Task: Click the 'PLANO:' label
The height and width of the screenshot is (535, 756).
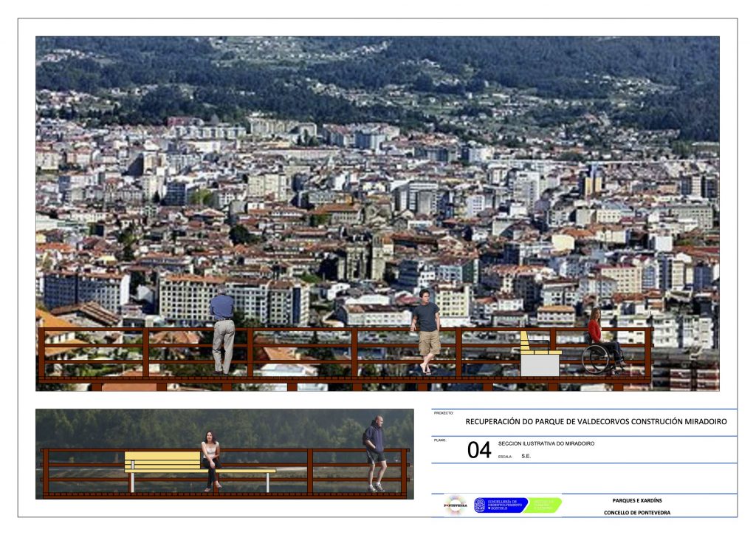Action: click(440, 440)
